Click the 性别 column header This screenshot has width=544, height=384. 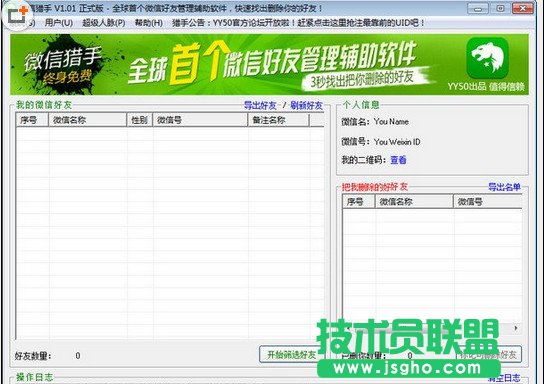pyautogui.click(x=140, y=120)
